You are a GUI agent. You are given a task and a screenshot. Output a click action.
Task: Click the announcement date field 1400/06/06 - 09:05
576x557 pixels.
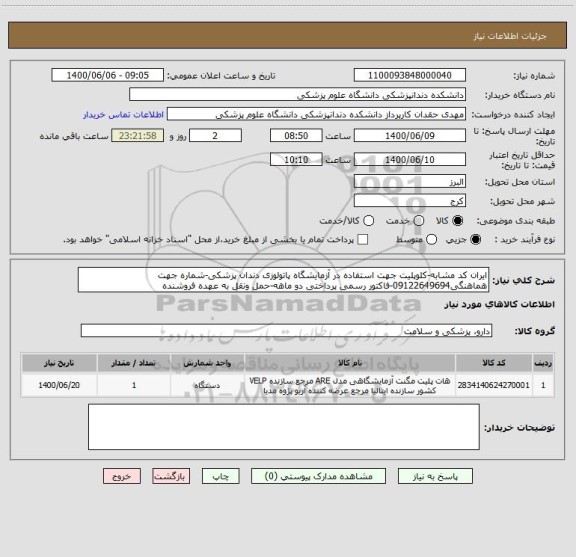(x=108, y=75)
